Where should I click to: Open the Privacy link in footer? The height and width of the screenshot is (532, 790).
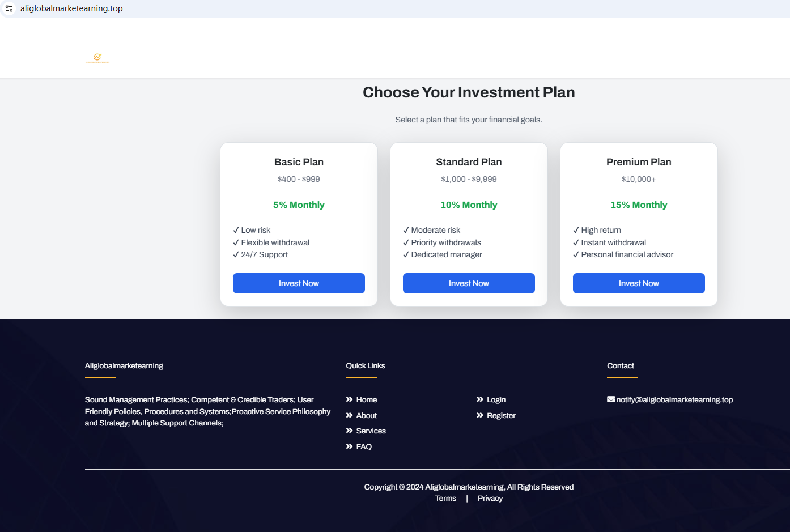point(490,499)
